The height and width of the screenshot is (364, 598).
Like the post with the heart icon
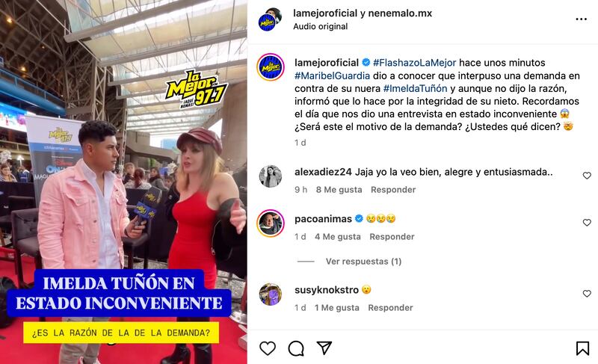point(268,348)
